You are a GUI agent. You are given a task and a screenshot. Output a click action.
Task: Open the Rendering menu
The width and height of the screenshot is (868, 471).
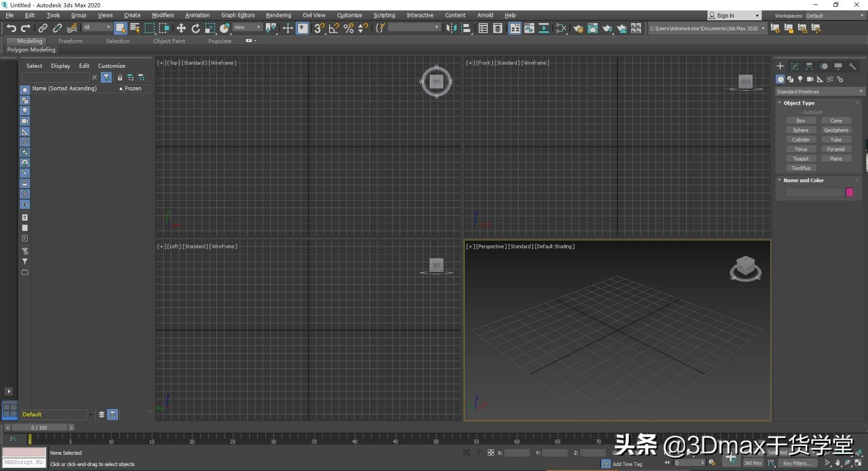point(278,14)
